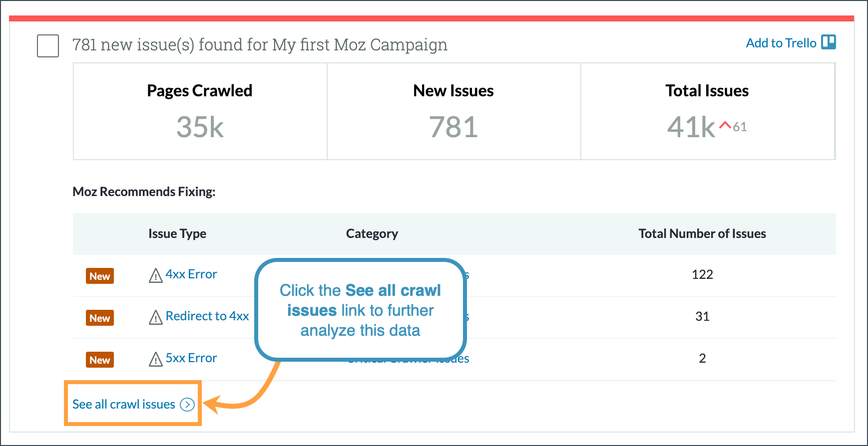Click the Trello icon beside Add to Trello

[x=828, y=42]
